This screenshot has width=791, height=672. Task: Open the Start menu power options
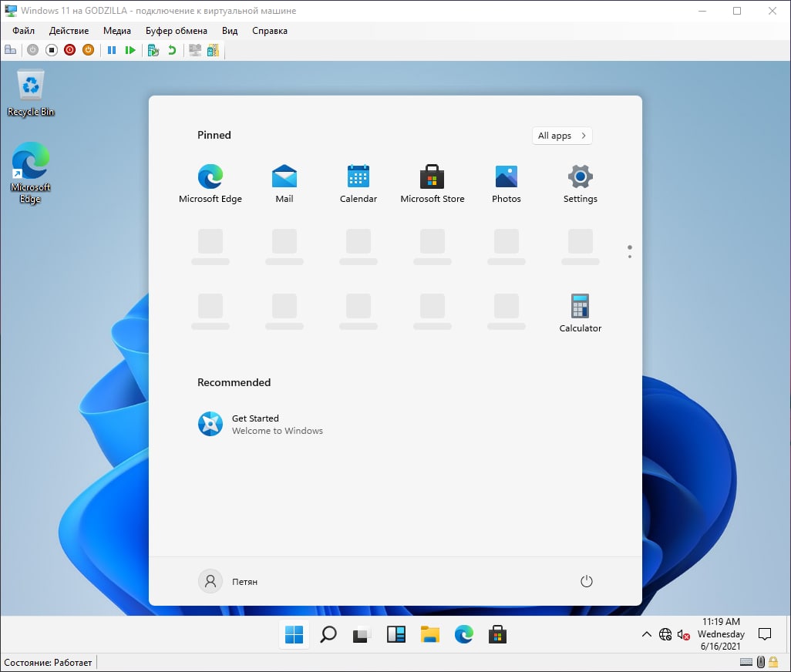pos(586,581)
